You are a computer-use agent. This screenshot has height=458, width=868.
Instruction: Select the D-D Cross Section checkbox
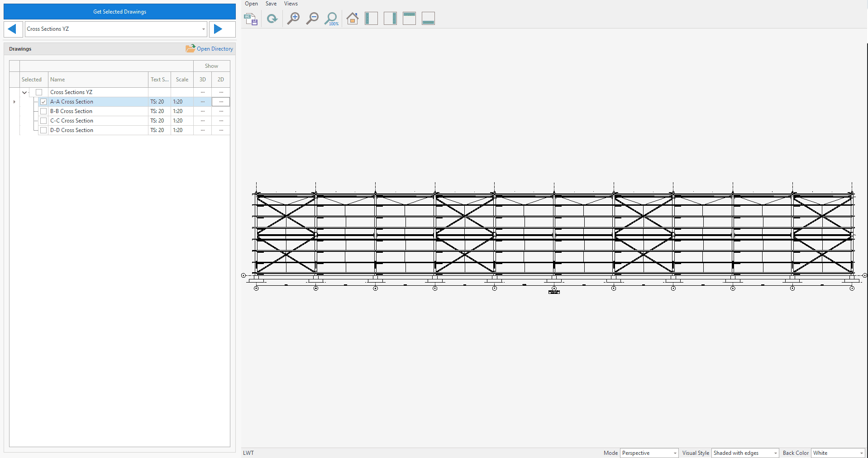point(43,130)
